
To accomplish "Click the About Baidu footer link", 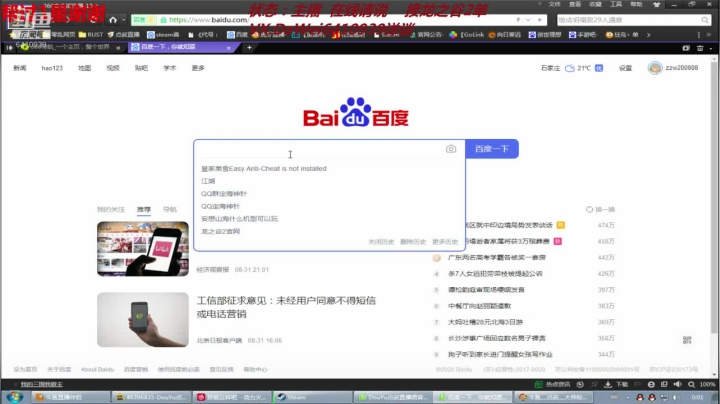I will pyautogui.click(x=97, y=369).
